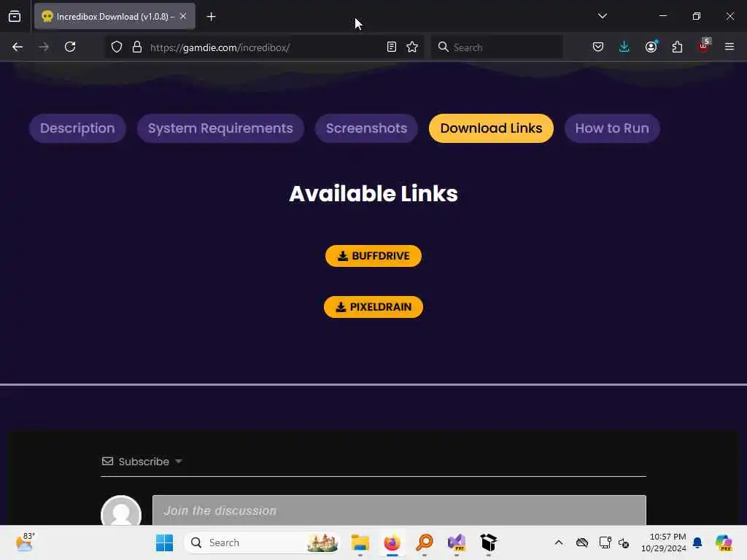Open Visual Studio Preview from taskbar
This screenshot has height=560, width=747.
[x=457, y=542]
